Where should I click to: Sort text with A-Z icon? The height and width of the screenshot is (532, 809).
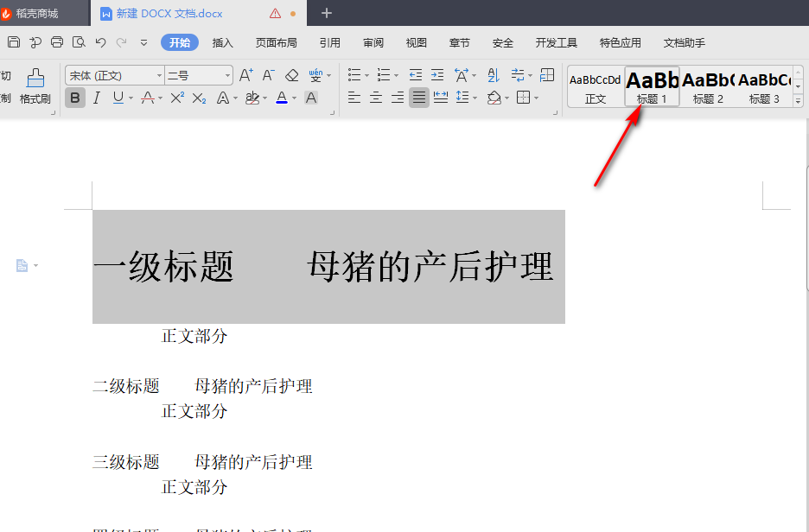pos(494,75)
